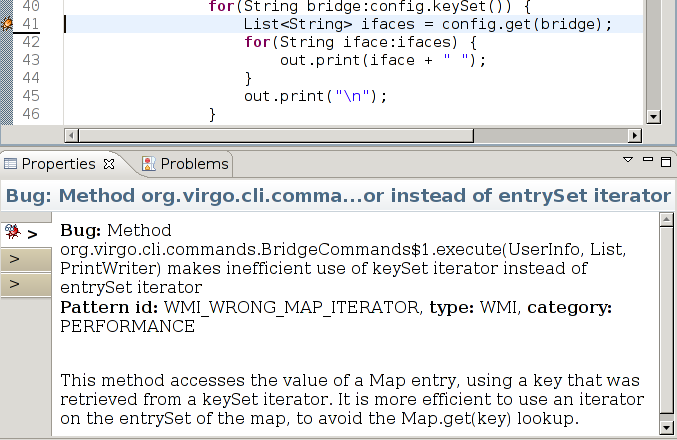This screenshot has height=440, width=677.
Task: Open the Properties view menu triangle
Action: tap(629, 160)
